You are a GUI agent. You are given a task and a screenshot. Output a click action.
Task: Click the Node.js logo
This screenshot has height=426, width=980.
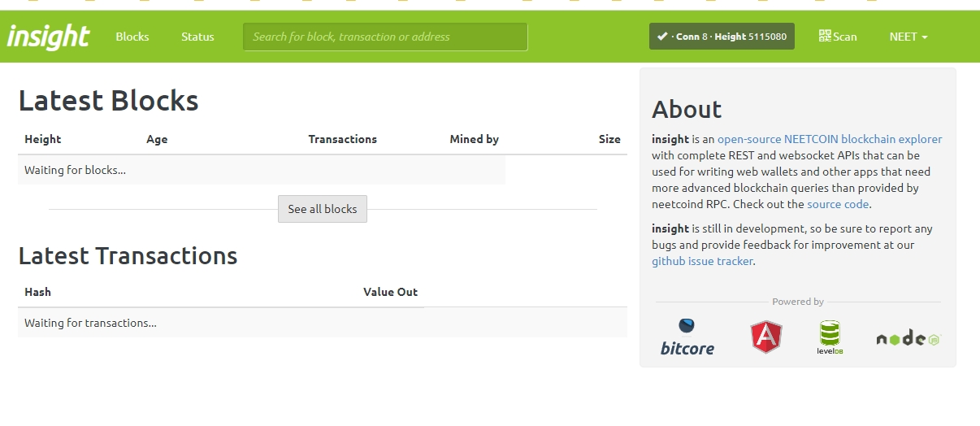[x=908, y=339]
